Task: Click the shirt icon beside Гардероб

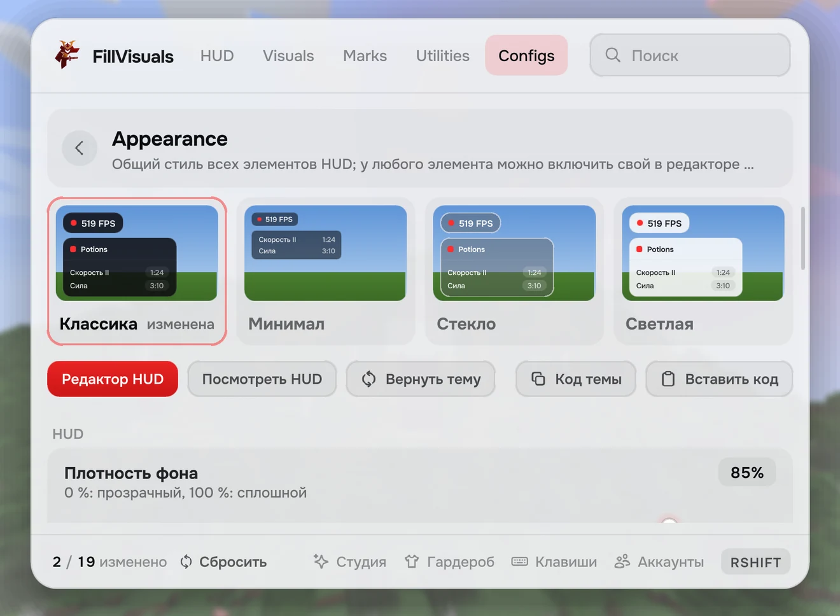Action: tap(412, 561)
